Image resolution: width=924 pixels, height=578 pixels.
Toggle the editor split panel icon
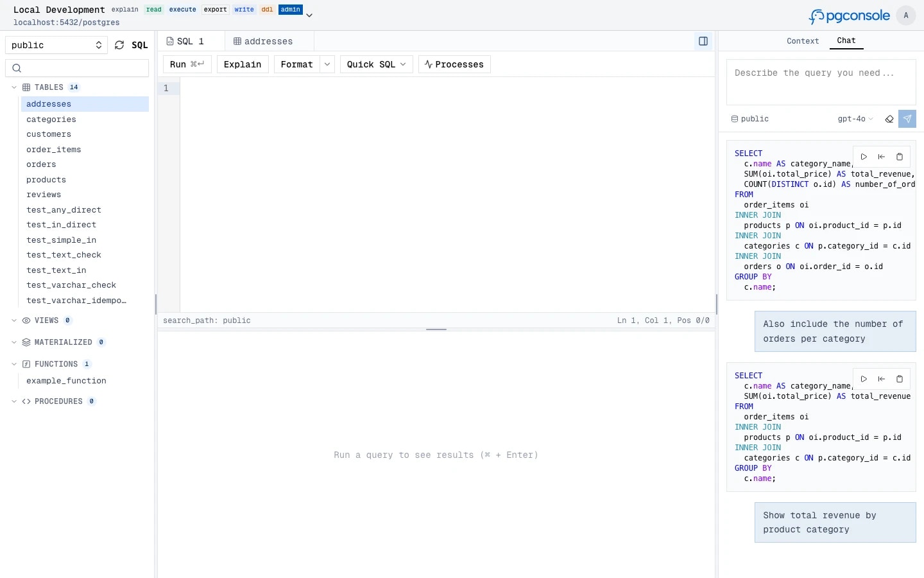(x=703, y=41)
